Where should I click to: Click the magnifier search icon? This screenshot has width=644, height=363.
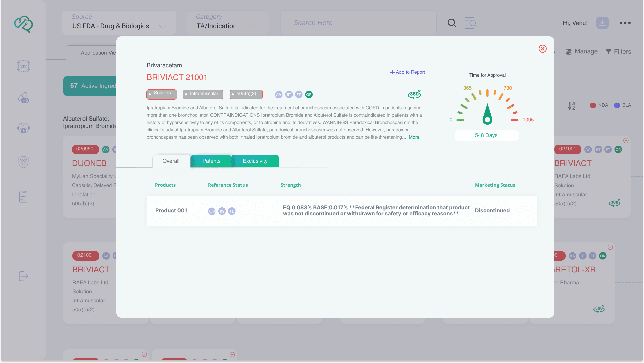452,23
